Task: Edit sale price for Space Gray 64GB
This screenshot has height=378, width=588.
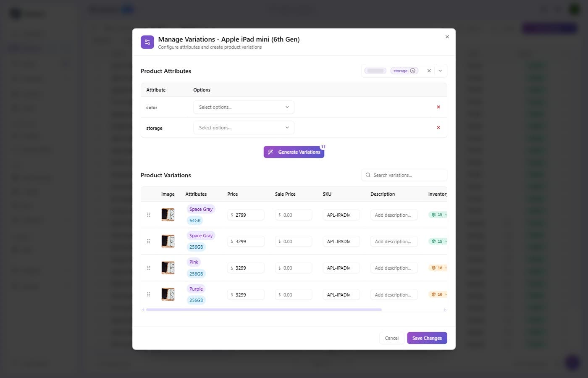Action: click(294, 215)
